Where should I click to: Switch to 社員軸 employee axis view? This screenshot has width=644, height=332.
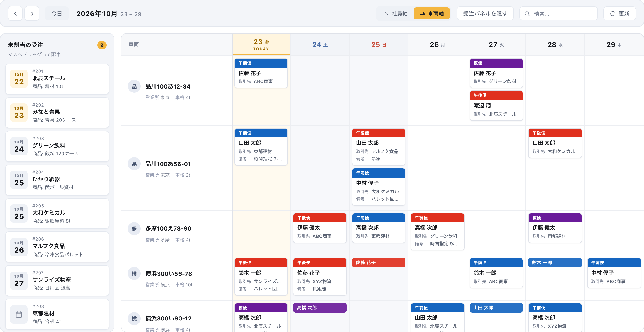pos(396,14)
